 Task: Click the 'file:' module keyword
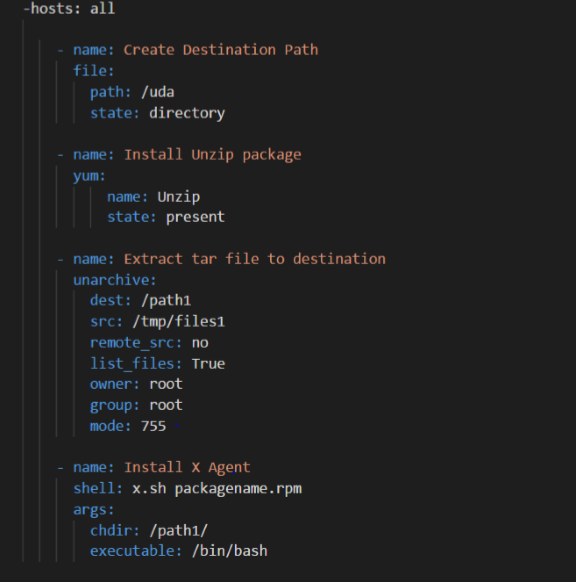tap(94, 71)
